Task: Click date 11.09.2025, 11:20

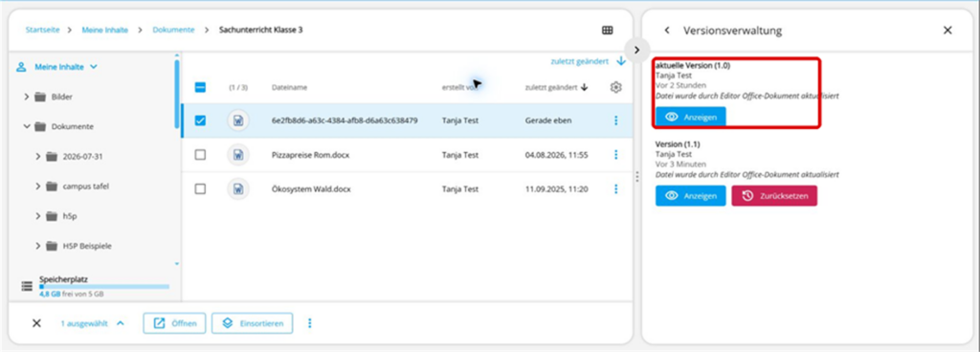Action: click(x=556, y=188)
